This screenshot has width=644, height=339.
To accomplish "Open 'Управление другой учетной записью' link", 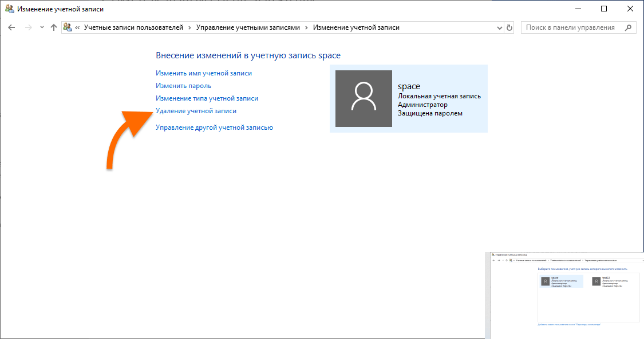I will pyautogui.click(x=215, y=127).
